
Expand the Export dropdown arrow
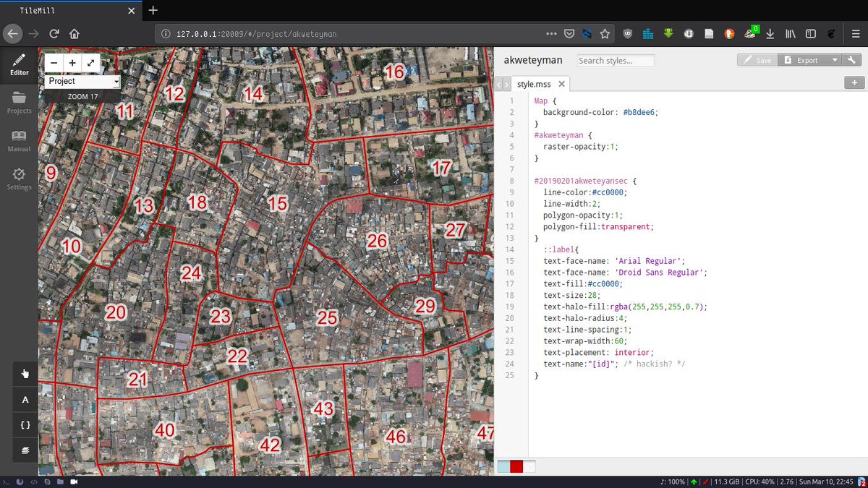pos(835,60)
